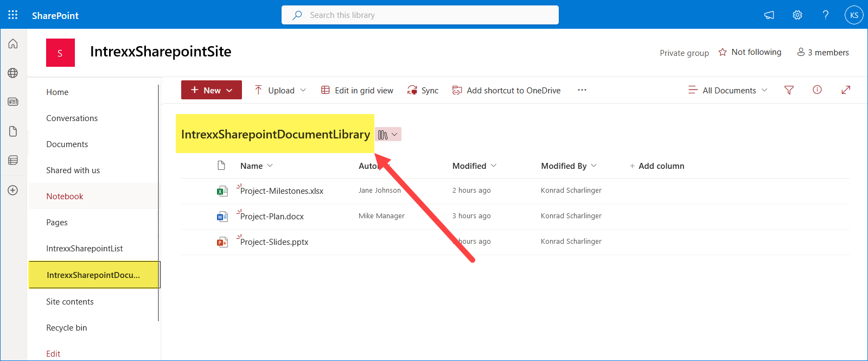
Task: Click Add shortcut to OneDrive
Action: click(507, 90)
